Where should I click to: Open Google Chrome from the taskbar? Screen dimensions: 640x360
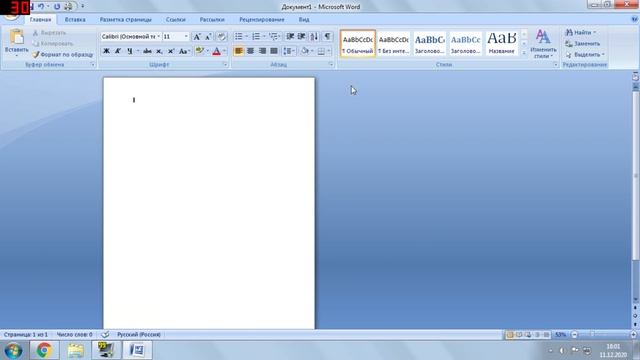point(44,350)
